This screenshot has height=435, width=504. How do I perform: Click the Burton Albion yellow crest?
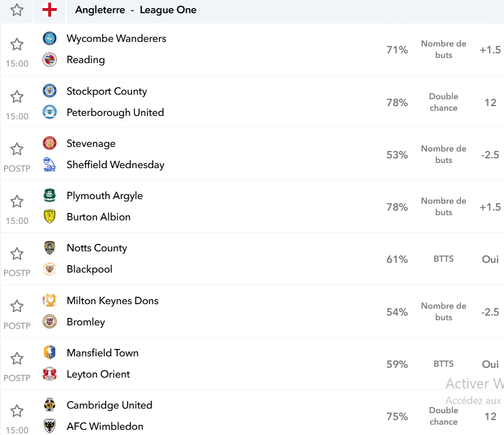click(x=49, y=216)
